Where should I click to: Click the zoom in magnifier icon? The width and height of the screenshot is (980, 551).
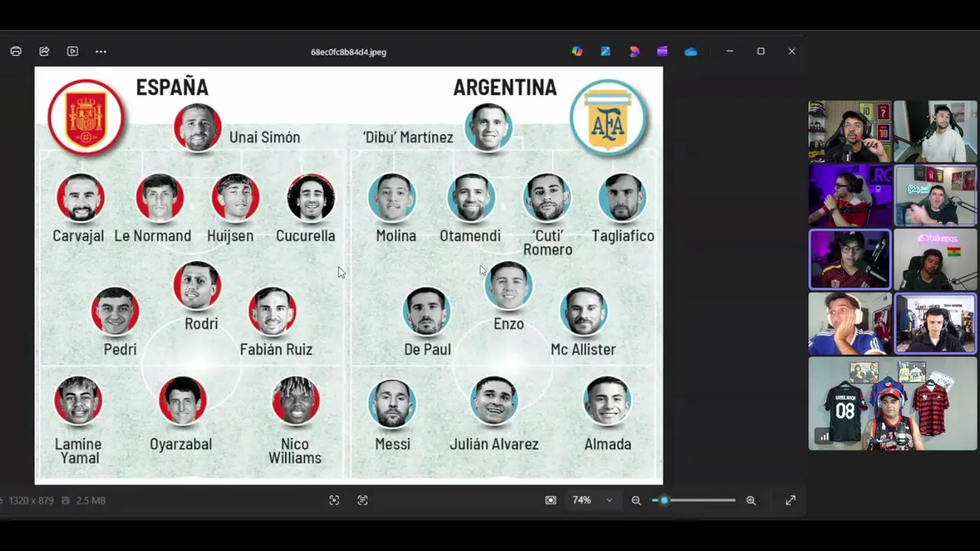751,500
